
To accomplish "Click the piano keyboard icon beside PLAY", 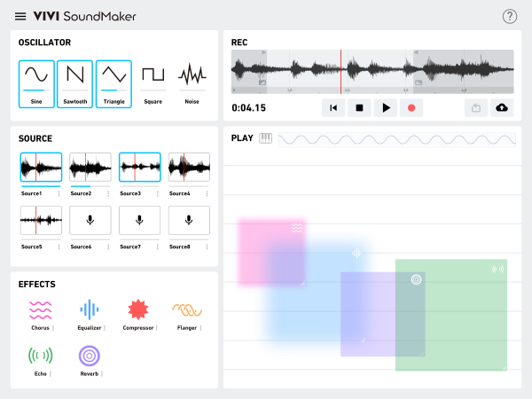I will [265, 138].
